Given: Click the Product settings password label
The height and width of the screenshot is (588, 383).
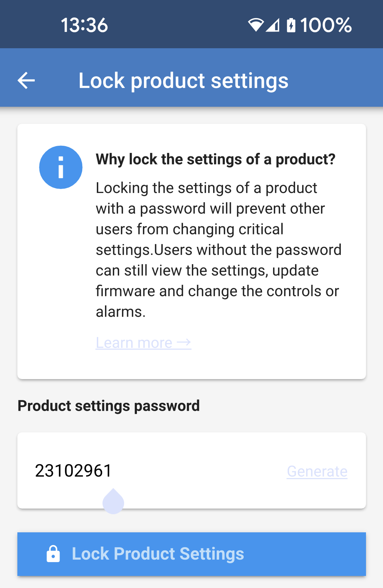Looking at the screenshot, I should pyautogui.click(x=109, y=405).
